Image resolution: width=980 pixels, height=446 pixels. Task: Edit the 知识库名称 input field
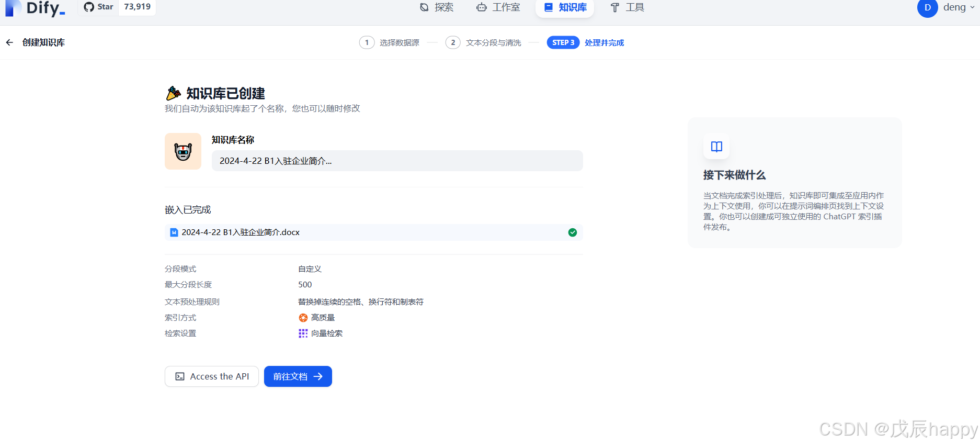click(x=397, y=161)
